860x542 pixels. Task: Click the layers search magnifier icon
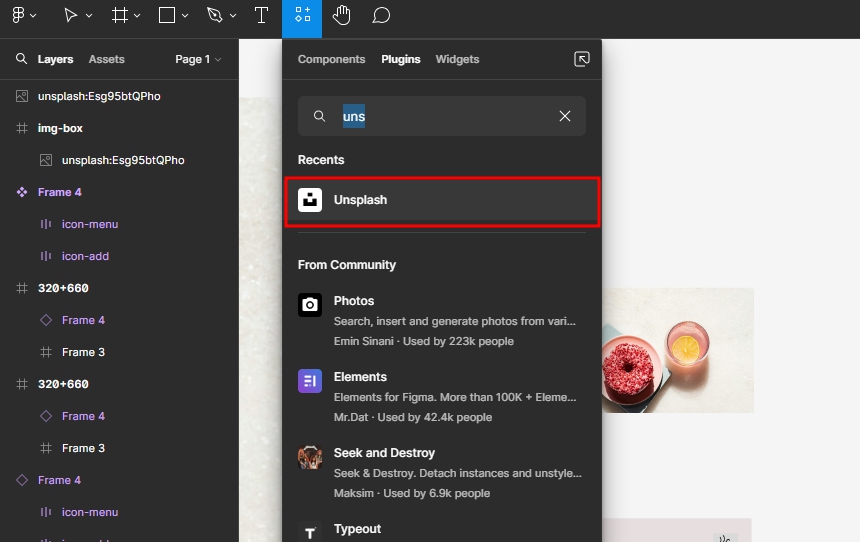21,59
